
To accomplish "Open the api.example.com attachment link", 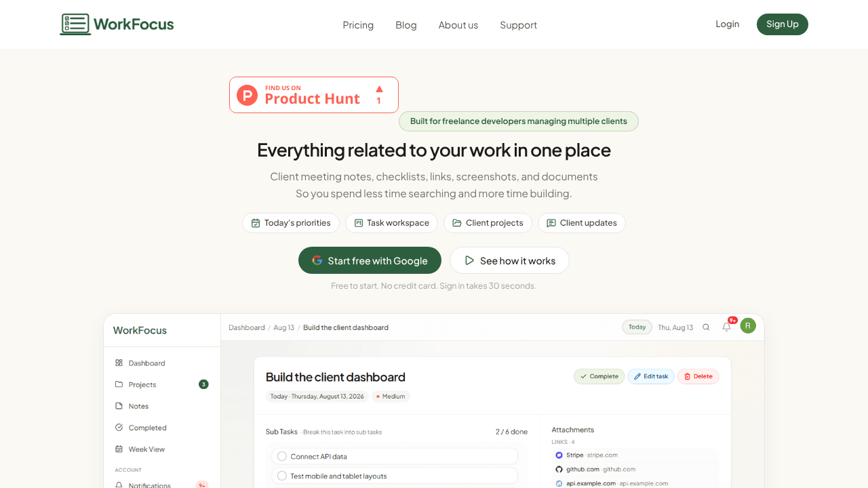I will pyautogui.click(x=635, y=483).
